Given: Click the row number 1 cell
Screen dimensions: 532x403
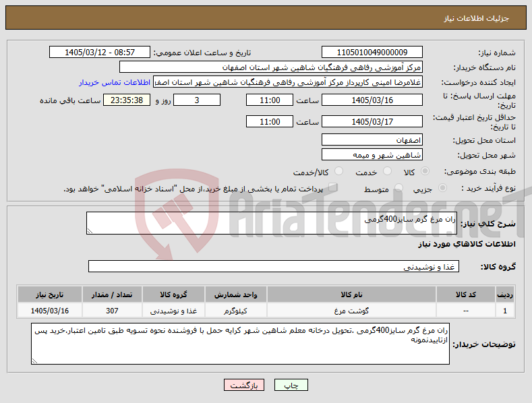Looking at the screenshot, I should coord(505,311).
